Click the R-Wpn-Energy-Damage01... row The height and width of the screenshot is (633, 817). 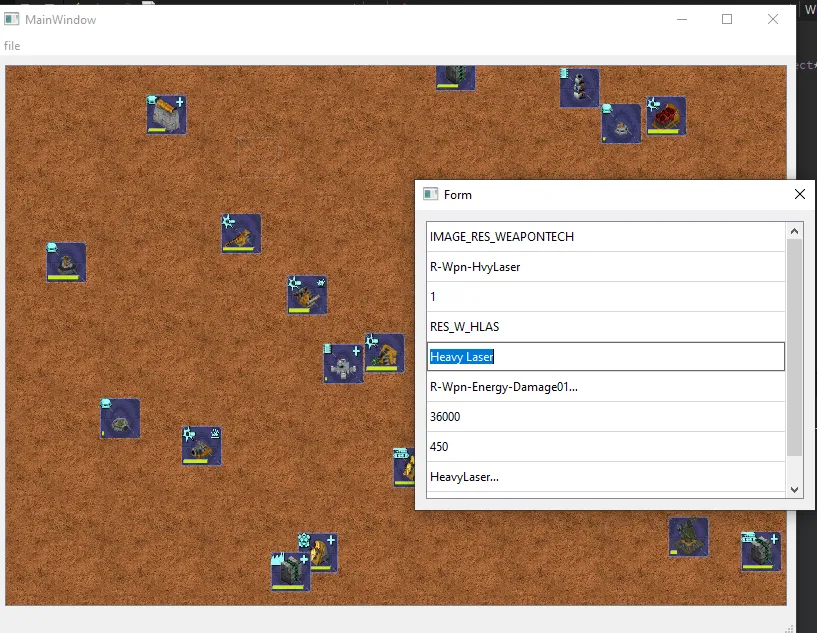605,387
